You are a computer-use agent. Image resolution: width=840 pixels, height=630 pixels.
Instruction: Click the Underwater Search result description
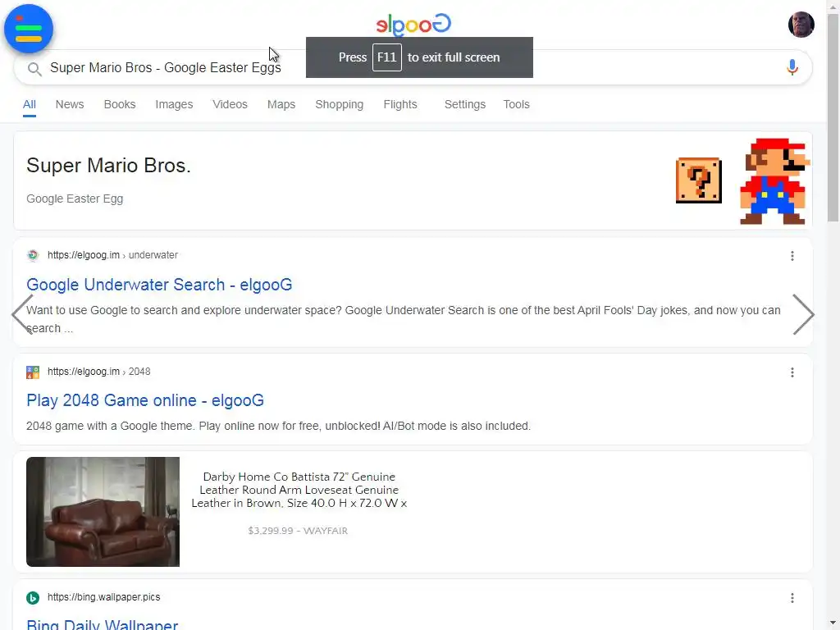pyautogui.click(x=403, y=319)
